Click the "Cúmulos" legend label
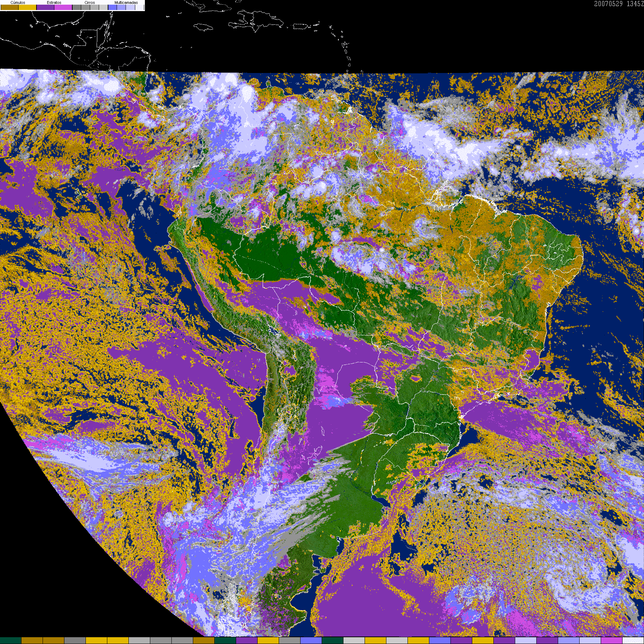Viewport: 644px width, 644px height. point(18,3)
